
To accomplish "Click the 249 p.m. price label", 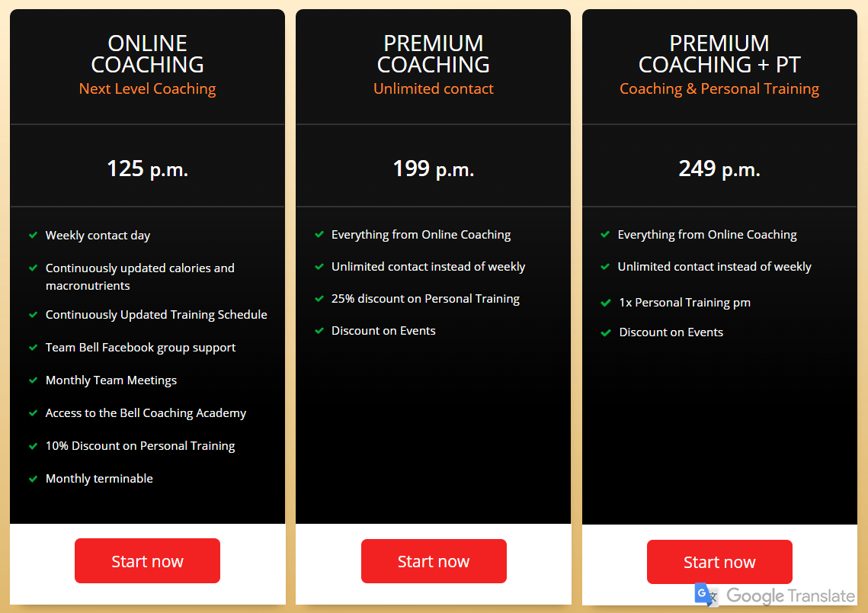I will point(719,168).
